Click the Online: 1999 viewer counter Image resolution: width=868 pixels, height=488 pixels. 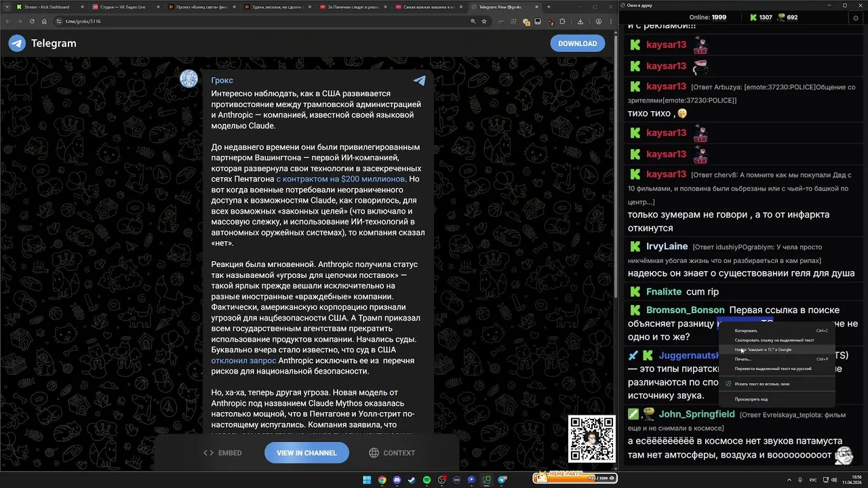pyautogui.click(x=707, y=18)
